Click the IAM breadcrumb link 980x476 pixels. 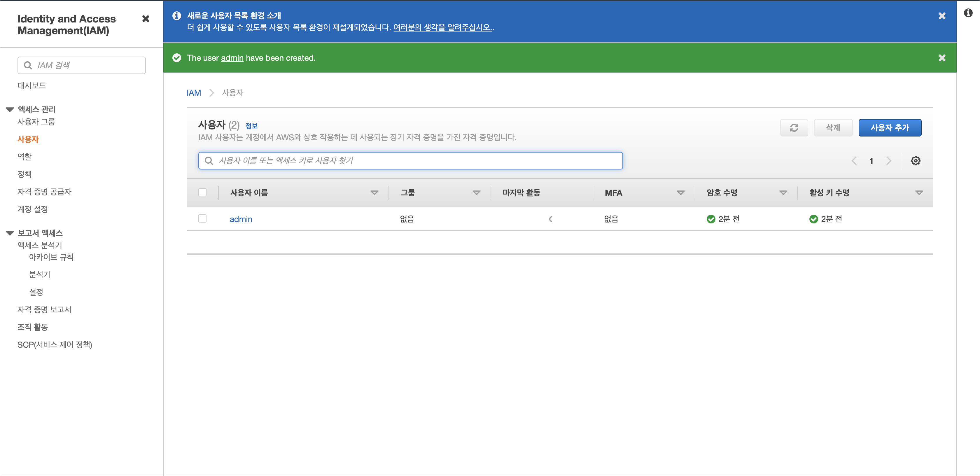[x=194, y=93]
